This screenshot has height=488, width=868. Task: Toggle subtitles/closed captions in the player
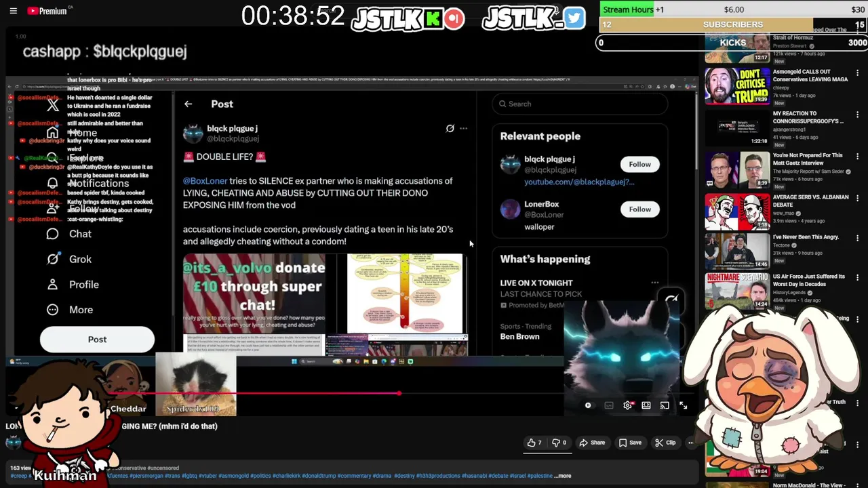pyautogui.click(x=609, y=405)
